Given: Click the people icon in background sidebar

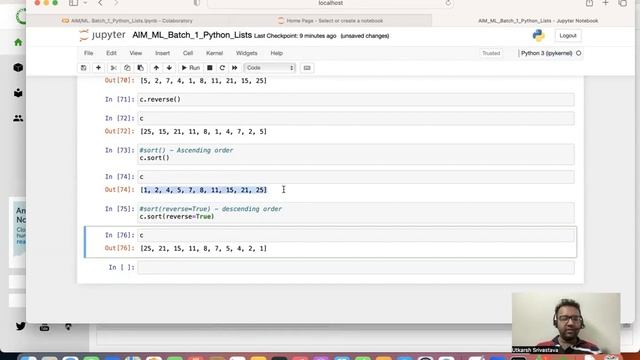Looking at the screenshot, I should (x=18, y=118).
